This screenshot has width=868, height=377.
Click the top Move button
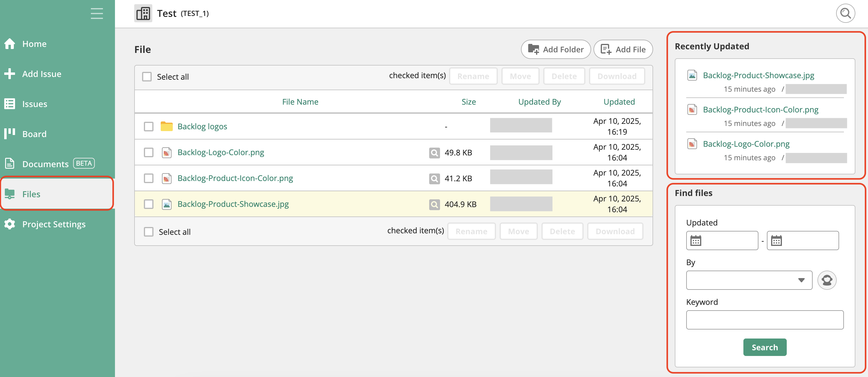click(x=520, y=76)
